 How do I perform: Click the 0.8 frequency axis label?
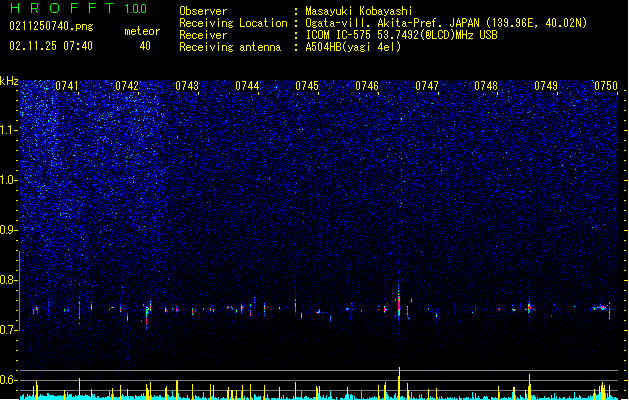pos(9,280)
